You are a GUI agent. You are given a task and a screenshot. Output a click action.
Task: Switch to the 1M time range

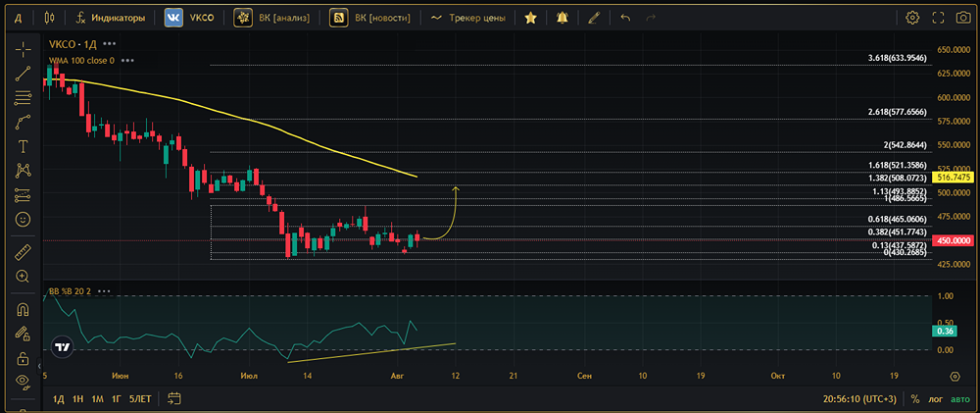97,398
